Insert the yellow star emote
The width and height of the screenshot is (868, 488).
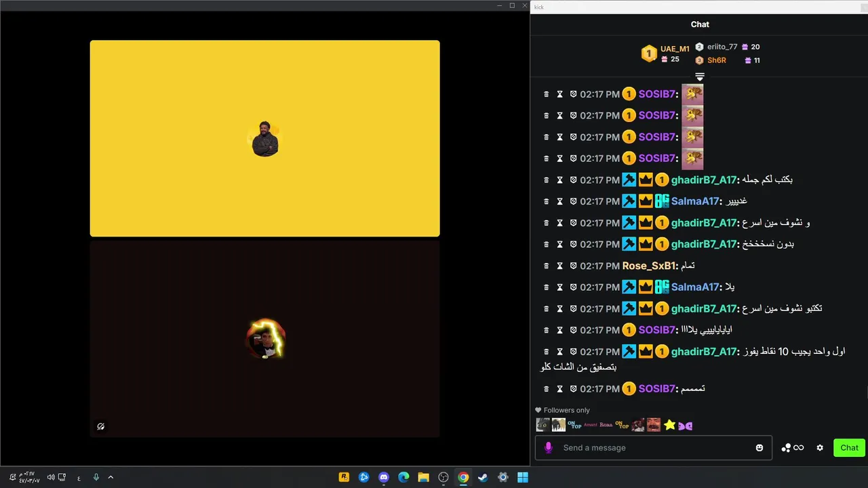pyautogui.click(x=670, y=425)
